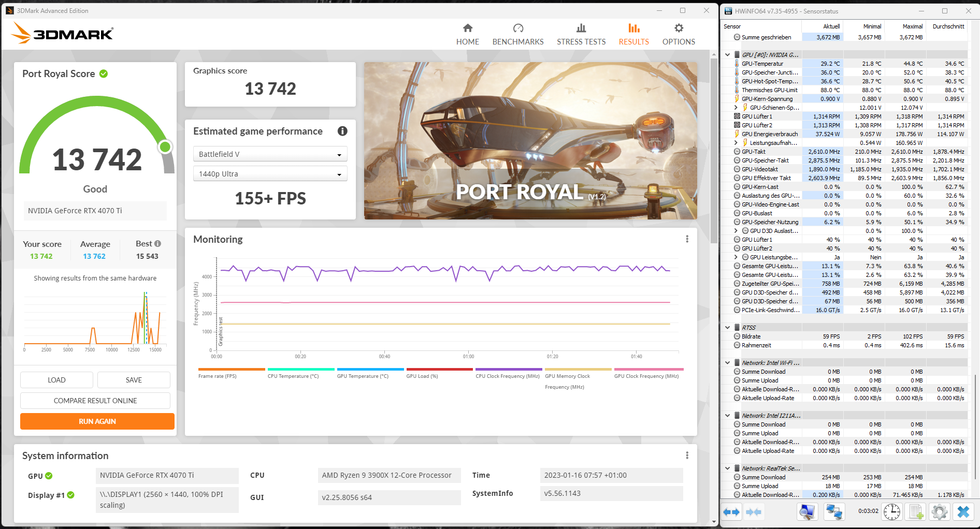Open HWiNFO sensor settings gear icon
The height and width of the screenshot is (529, 980).
(939, 512)
